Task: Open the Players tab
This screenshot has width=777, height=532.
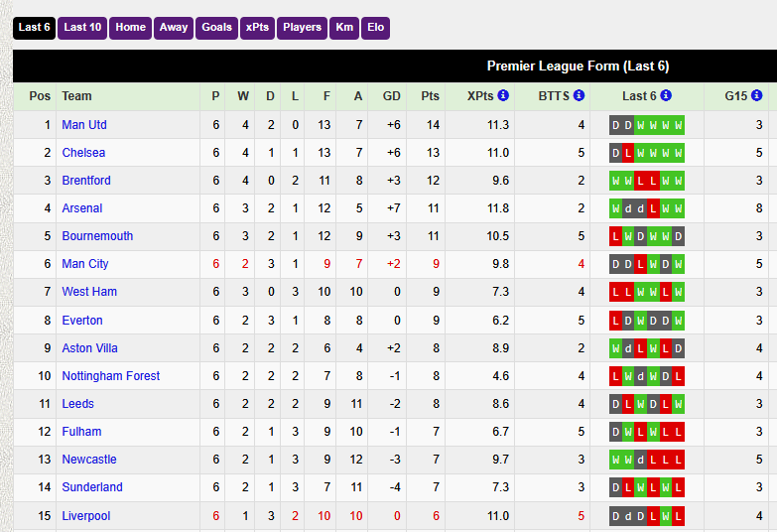Action: tap(302, 28)
